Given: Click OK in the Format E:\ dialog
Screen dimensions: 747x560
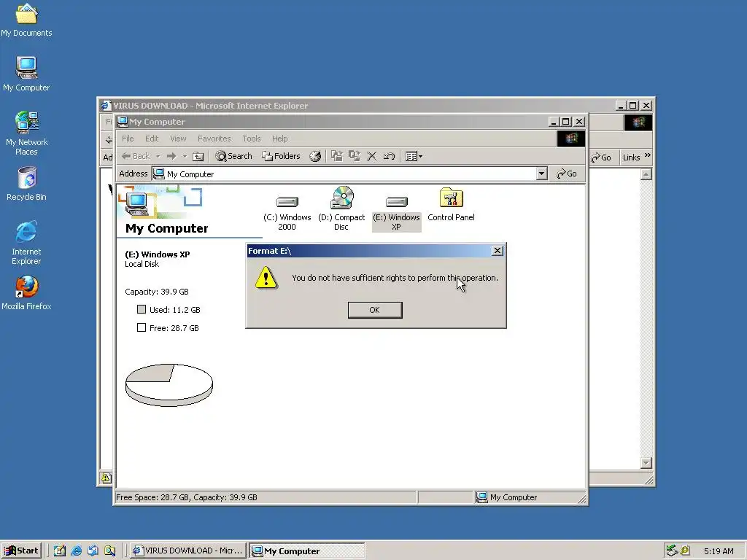Looking at the screenshot, I should 375,310.
